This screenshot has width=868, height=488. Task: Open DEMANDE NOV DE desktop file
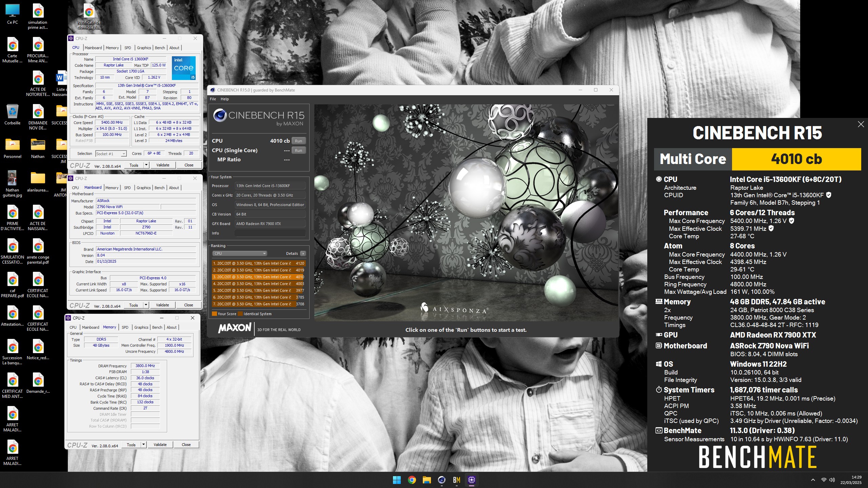[x=38, y=117]
